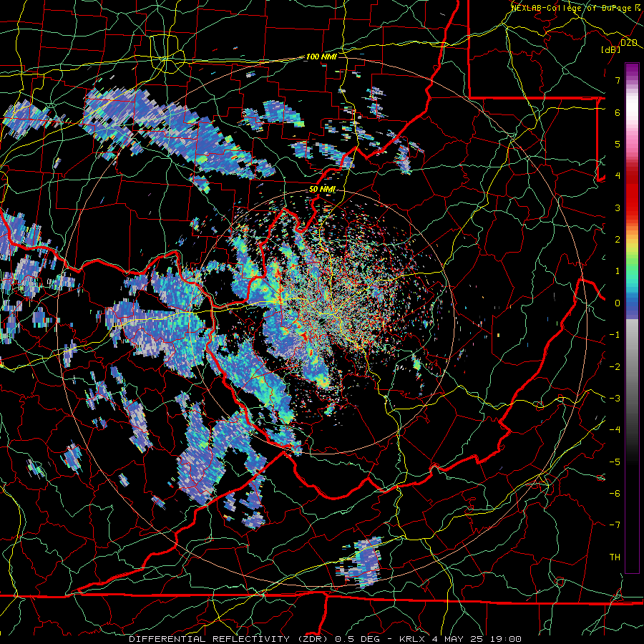
Task: Click the color scale at value -4
Action: click(x=632, y=430)
